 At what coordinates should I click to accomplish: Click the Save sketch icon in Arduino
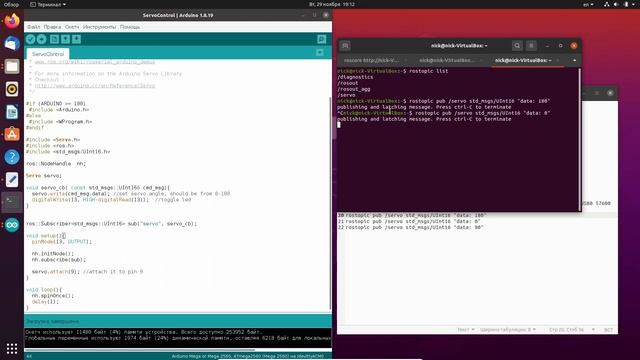click(x=76, y=39)
